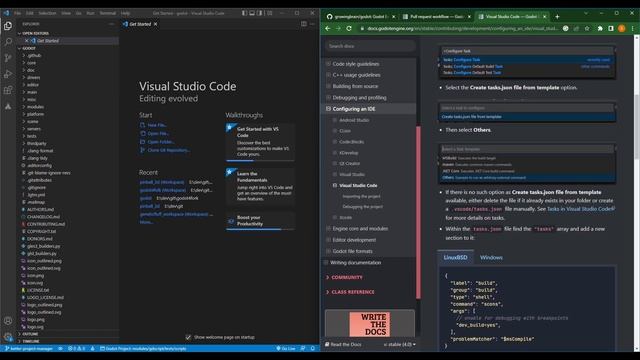Open the Accounts icon in VS Code activity bar
The image size is (640, 360).
tap(8, 321)
